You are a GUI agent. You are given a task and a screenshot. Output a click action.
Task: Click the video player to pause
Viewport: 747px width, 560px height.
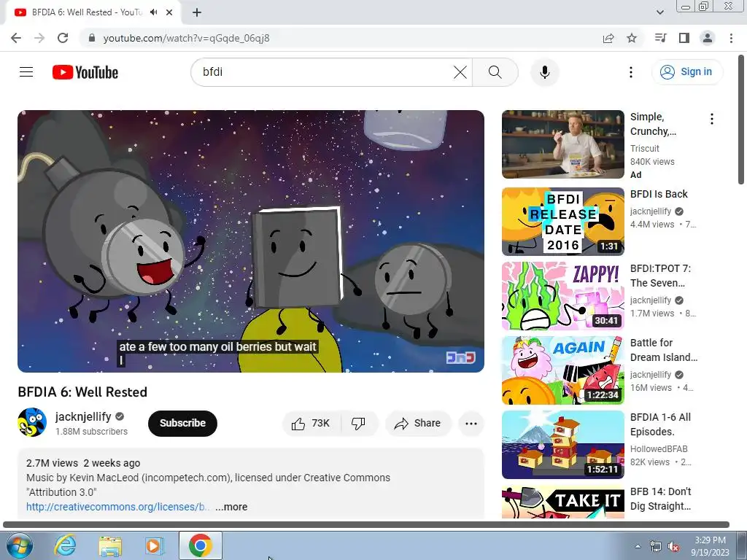coord(251,241)
